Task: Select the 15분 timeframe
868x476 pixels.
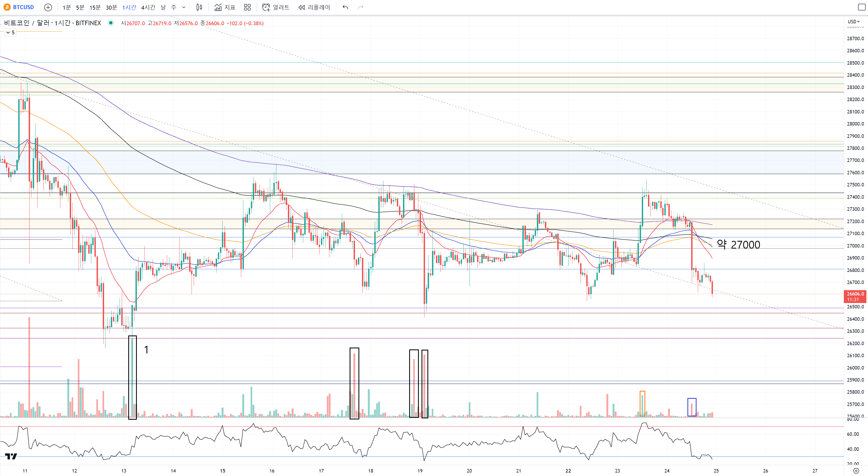Action: (95, 8)
